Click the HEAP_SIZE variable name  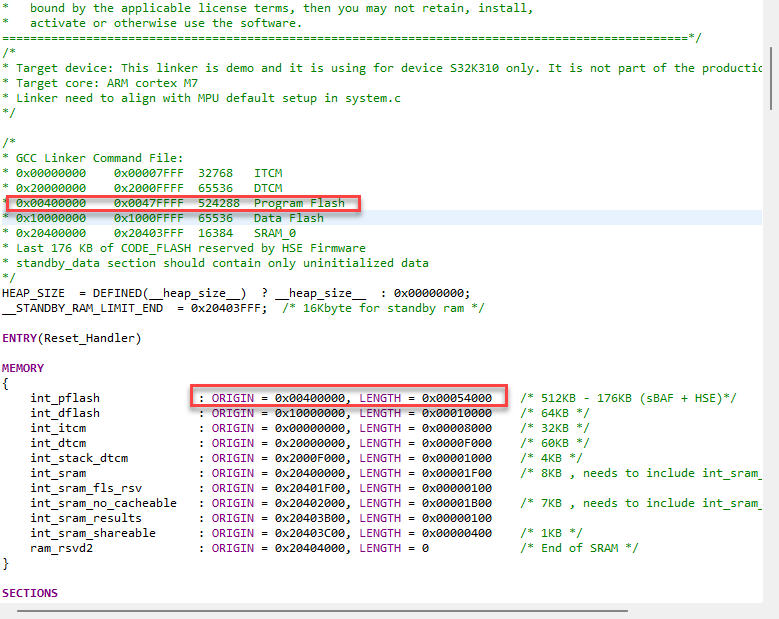(x=33, y=293)
